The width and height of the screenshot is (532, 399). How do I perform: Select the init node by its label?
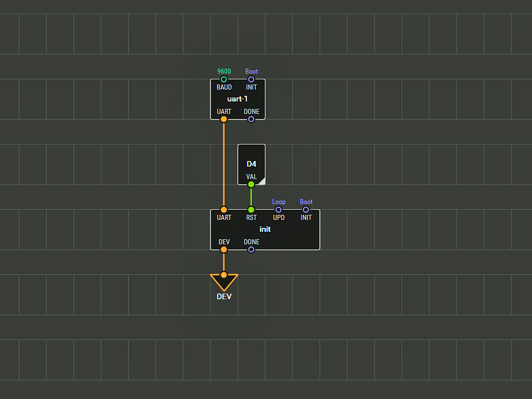265,229
